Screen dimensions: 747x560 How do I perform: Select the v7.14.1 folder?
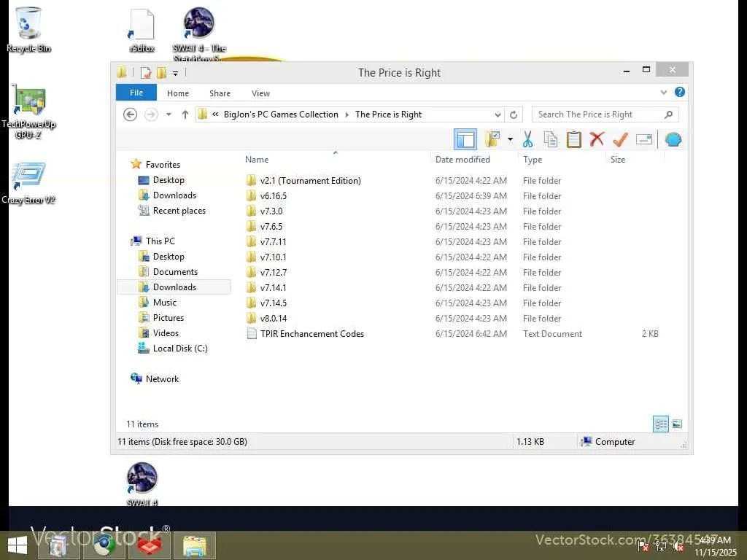[x=273, y=287]
